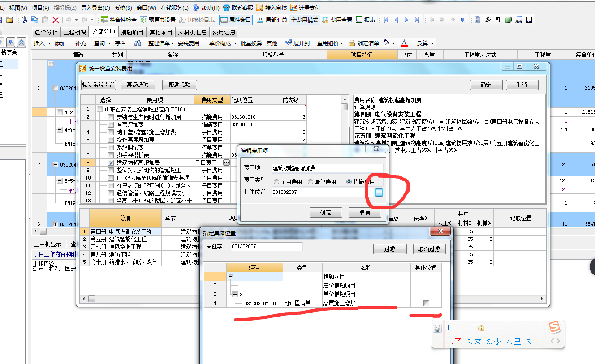This screenshot has width=595, height=364.
Task: Click the 费用项 name input field
Action: 327,168
